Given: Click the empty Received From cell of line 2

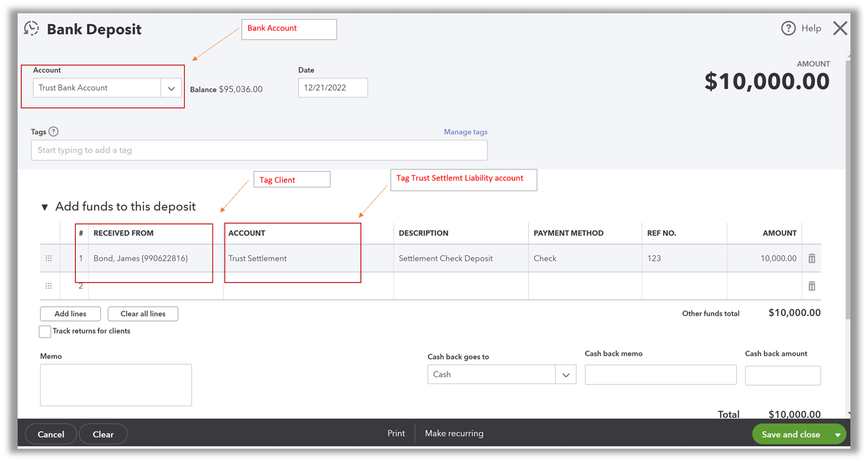Looking at the screenshot, I should tap(156, 286).
